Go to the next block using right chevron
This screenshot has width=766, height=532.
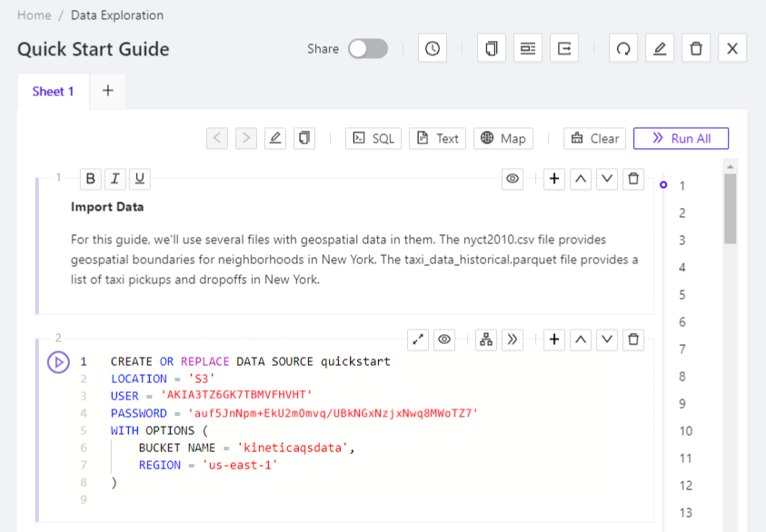[x=245, y=138]
